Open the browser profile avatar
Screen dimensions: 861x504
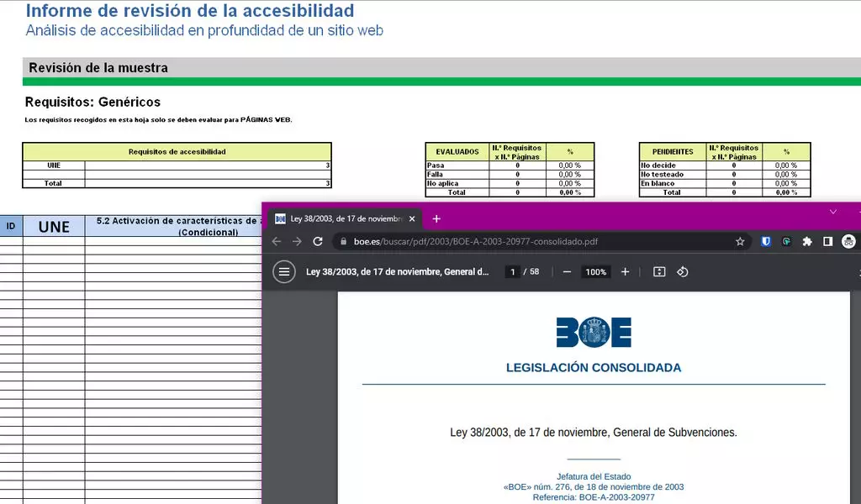point(848,242)
